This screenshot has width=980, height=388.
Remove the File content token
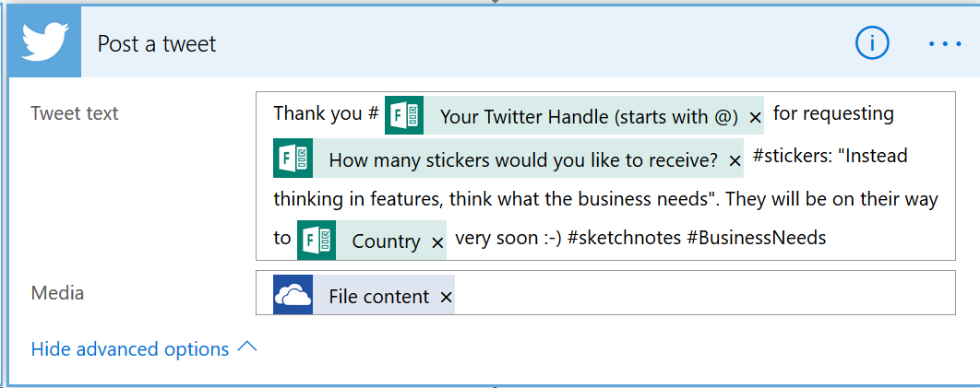tap(446, 298)
